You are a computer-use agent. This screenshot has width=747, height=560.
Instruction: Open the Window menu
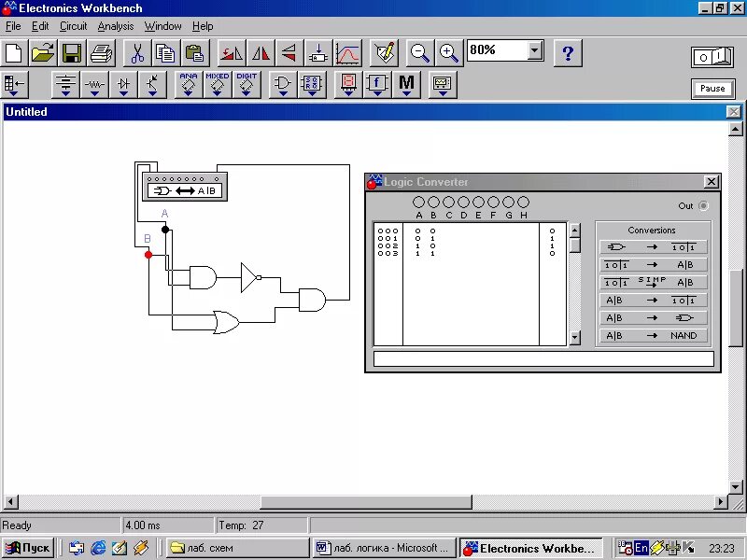pos(162,26)
